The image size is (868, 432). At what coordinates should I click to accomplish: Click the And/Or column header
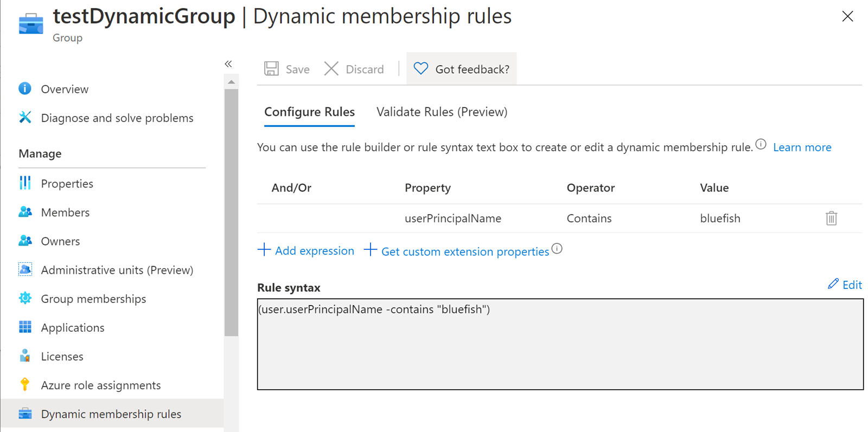tap(291, 188)
